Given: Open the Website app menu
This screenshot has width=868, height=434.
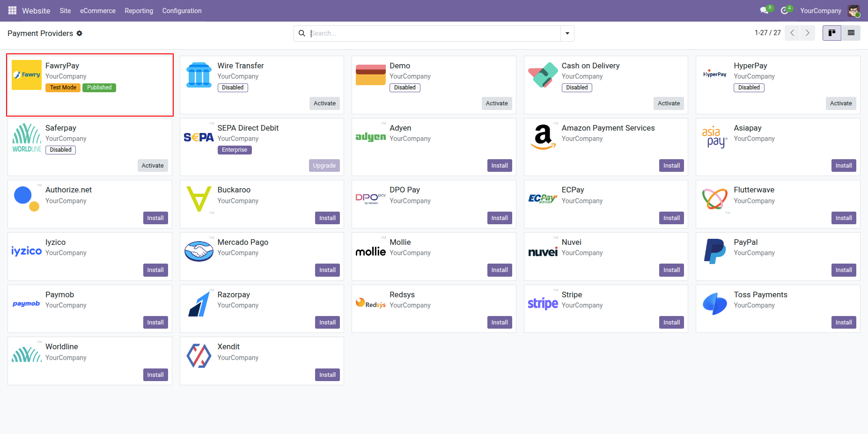Looking at the screenshot, I should [x=36, y=11].
